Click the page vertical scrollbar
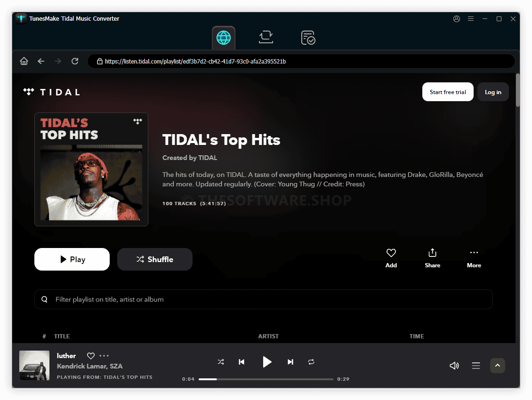This screenshot has height=400, width=532. (x=517, y=90)
